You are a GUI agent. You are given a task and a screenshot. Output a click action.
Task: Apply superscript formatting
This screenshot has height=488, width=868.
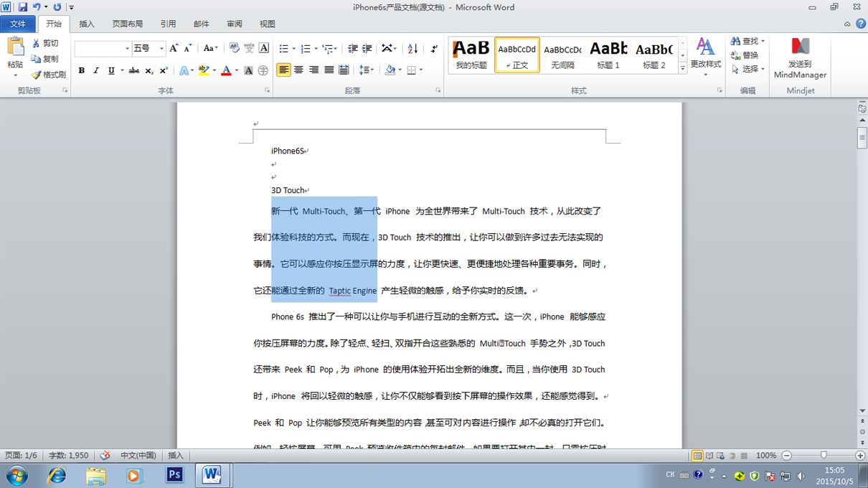(x=164, y=70)
